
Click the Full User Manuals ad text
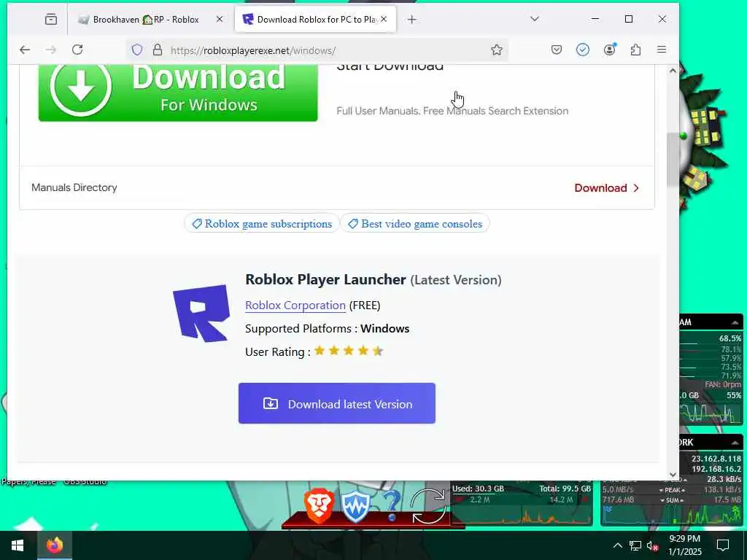tap(452, 111)
